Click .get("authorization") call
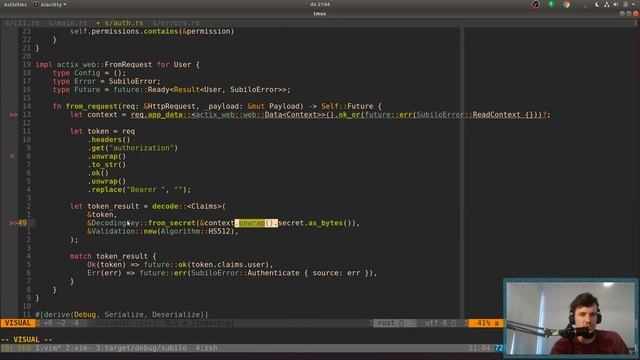The height and width of the screenshot is (360, 640). [132, 148]
